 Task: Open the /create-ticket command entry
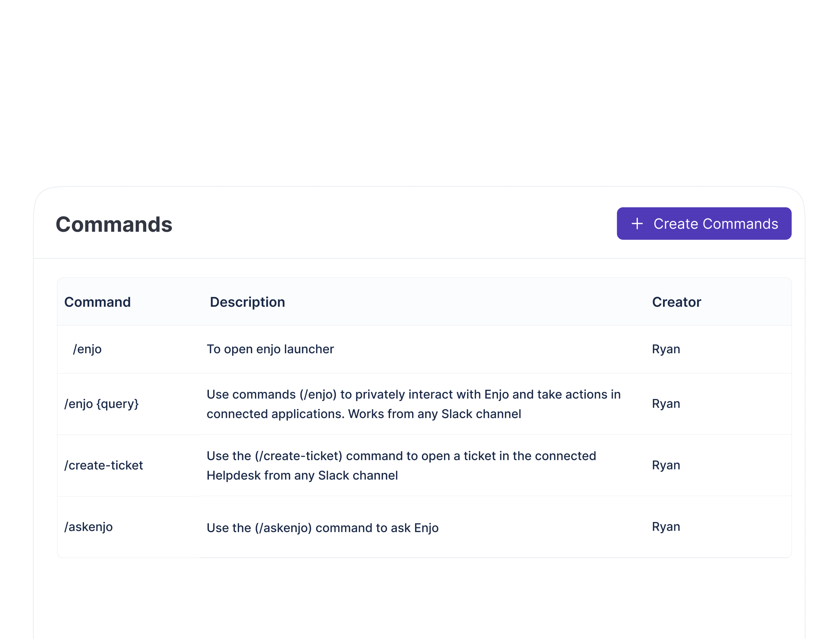coord(103,465)
